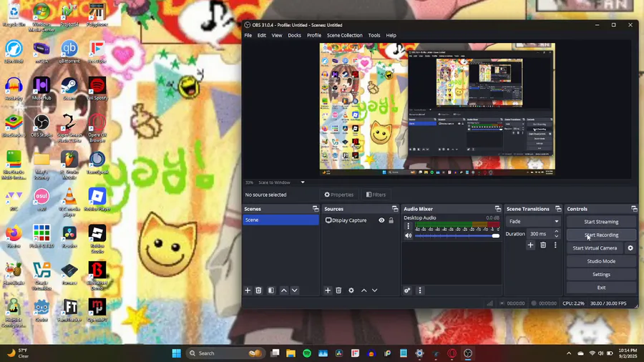Open Advanced Audio Properties gear icon
Screen dimensions: 644x362
coord(407,290)
